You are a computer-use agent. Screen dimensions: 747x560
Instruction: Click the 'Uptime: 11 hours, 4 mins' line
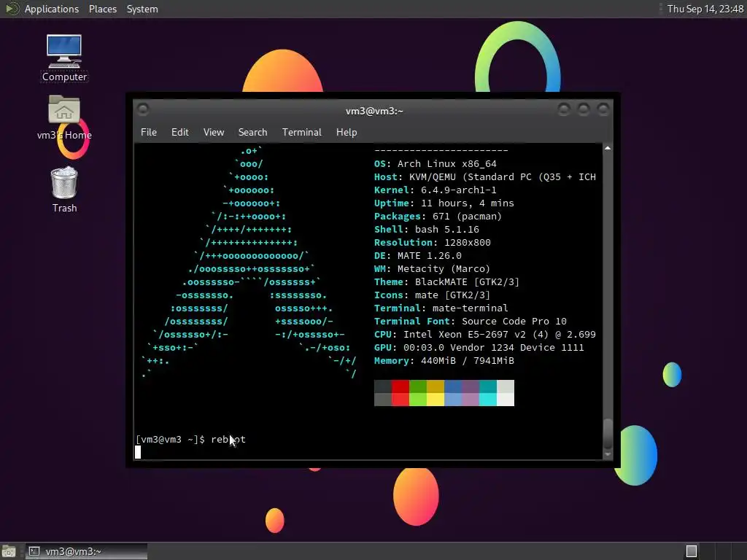(x=444, y=203)
